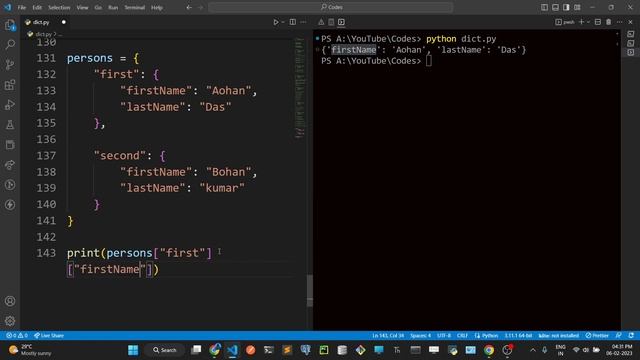Change file encoding via UTF-8

(444, 336)
